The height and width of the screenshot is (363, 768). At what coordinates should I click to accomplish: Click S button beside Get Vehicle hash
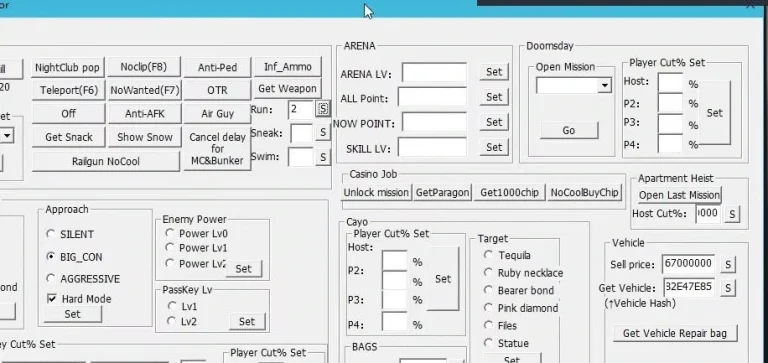point(728,288)
